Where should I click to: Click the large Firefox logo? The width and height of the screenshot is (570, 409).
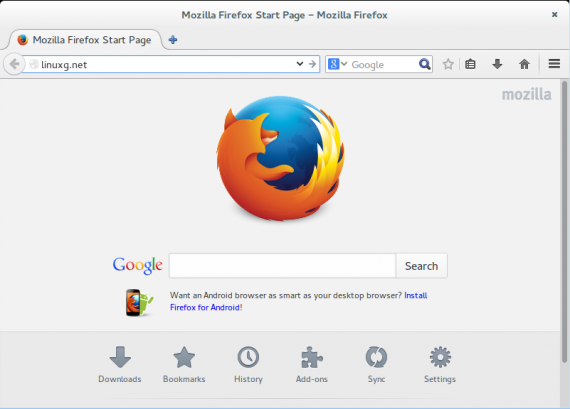(x=281, y=158)
